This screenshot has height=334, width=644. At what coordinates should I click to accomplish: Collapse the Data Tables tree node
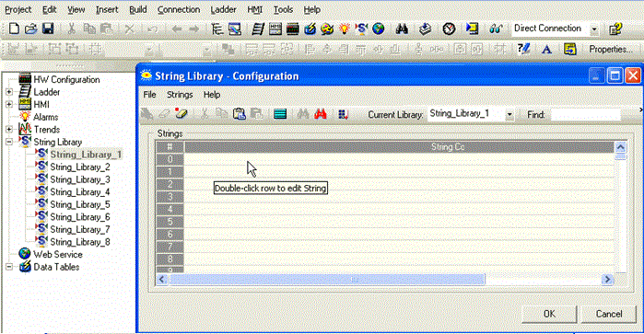pos(9,267)
